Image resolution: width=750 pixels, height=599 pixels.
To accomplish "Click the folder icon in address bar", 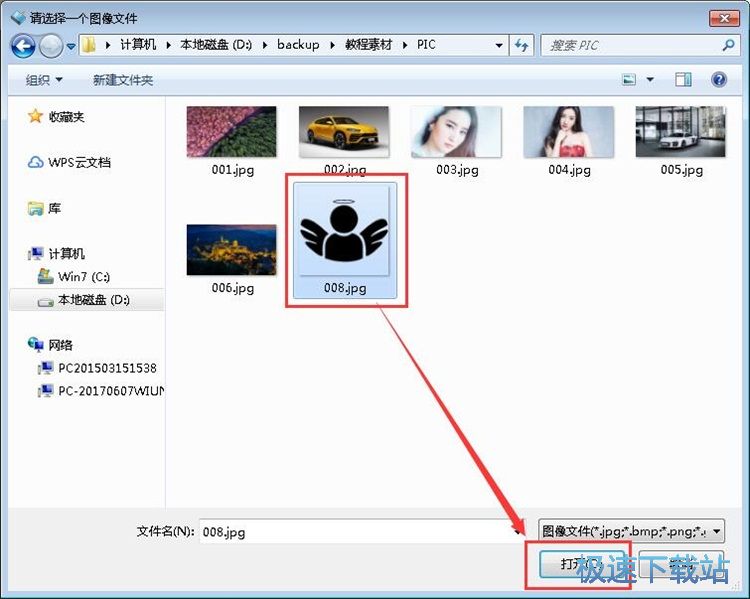I will [x=89, y=45].
